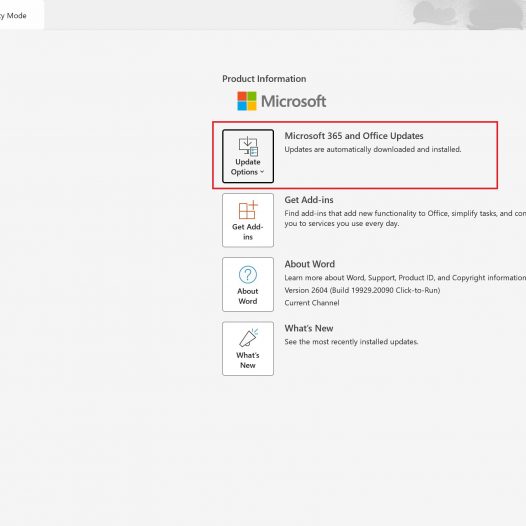Image resolution: width=526 pixels, height=526 pixels.
Task: Select the Version 2604 build number text
Action: [362, 290]
